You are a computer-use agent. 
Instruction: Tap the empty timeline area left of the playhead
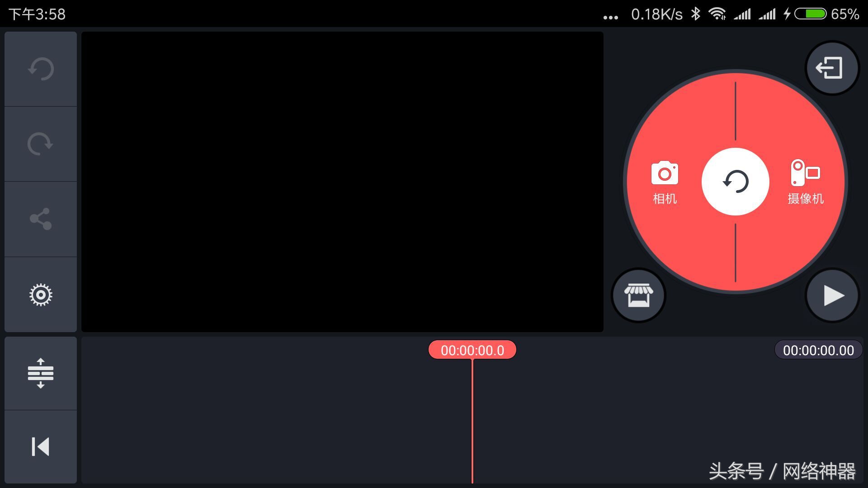tap(271, 416)
